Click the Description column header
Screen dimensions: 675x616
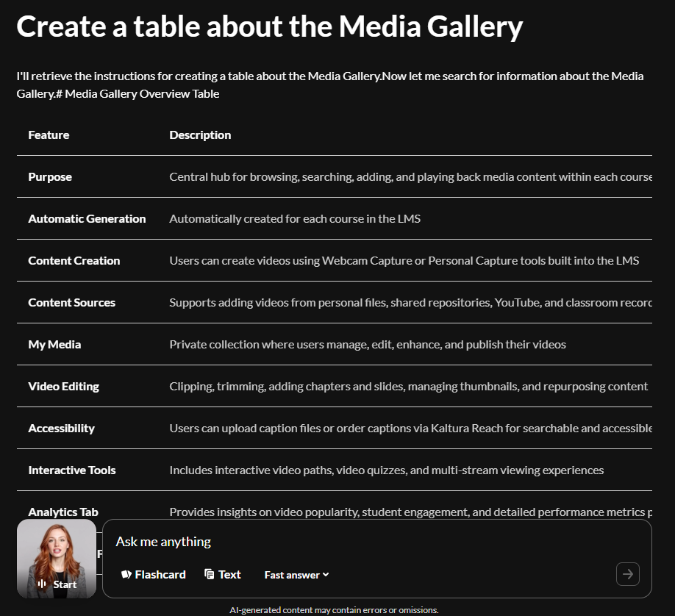point(200,135)
